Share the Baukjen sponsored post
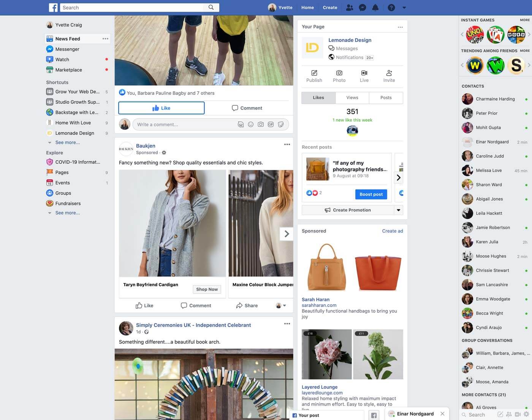 (247, 306)
